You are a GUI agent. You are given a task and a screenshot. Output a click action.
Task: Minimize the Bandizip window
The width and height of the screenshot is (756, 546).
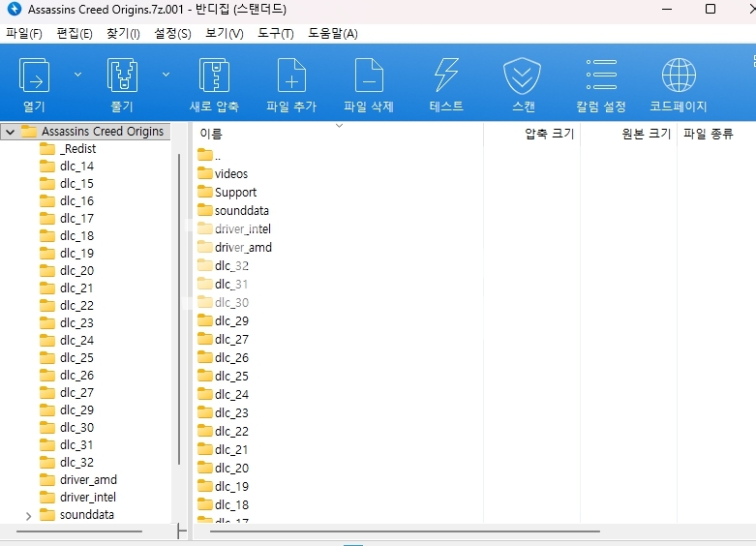667,9
